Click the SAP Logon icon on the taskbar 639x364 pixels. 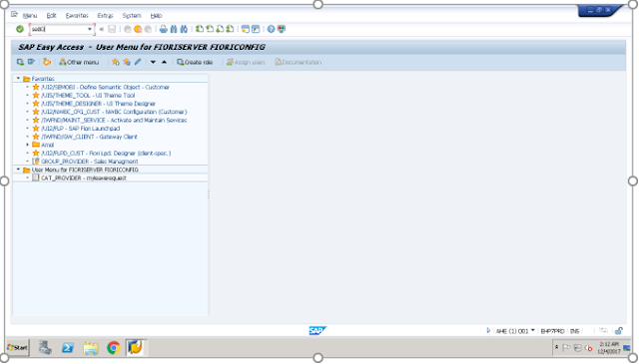[x=136, y=348]
